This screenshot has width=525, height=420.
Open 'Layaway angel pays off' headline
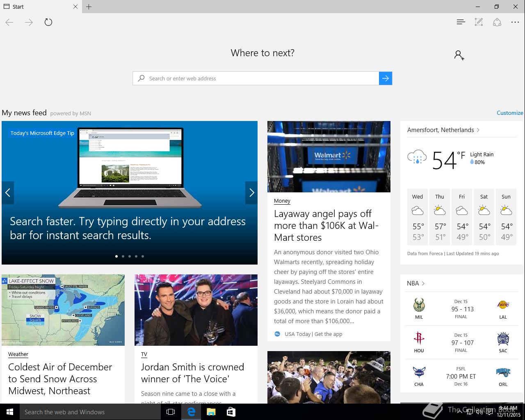click(326, 226)
